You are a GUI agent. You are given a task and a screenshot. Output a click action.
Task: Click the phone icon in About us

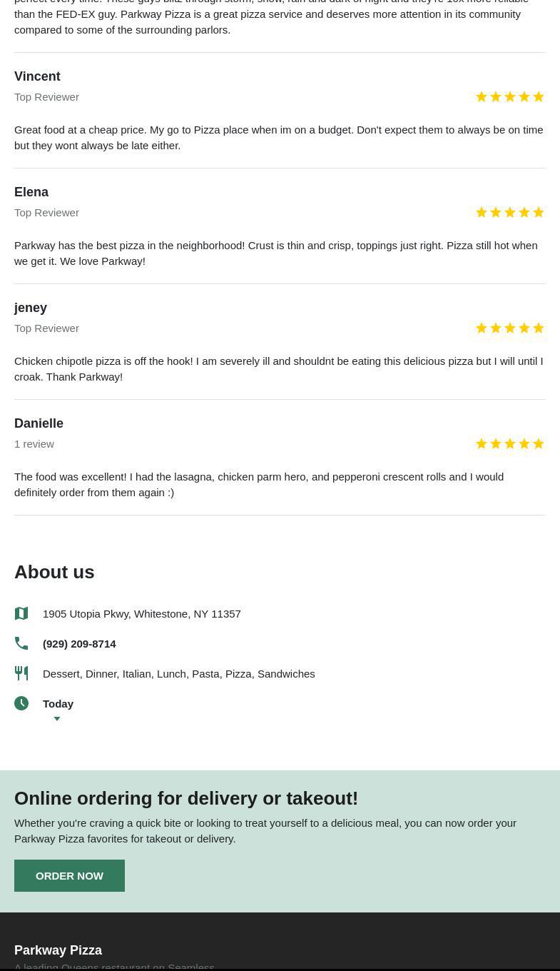(x=21, y=643)
